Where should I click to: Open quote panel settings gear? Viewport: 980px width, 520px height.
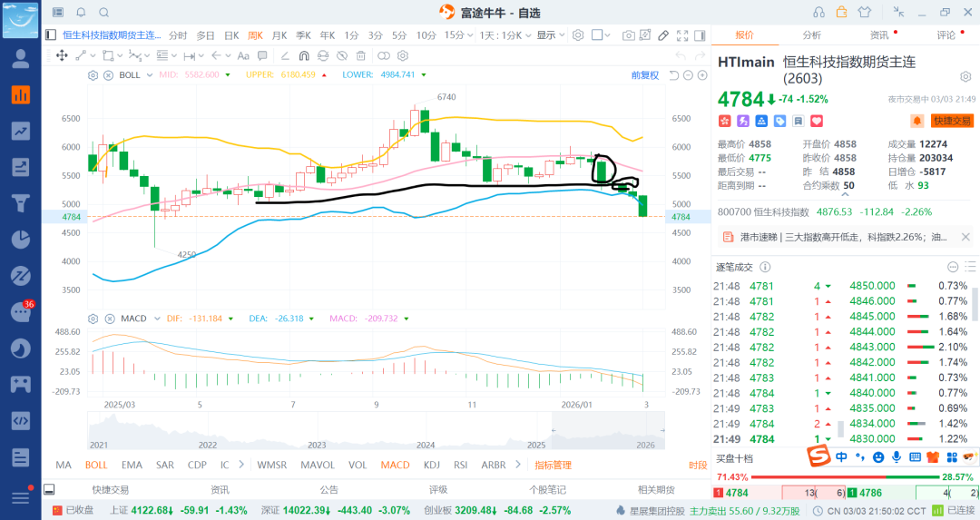965,77
